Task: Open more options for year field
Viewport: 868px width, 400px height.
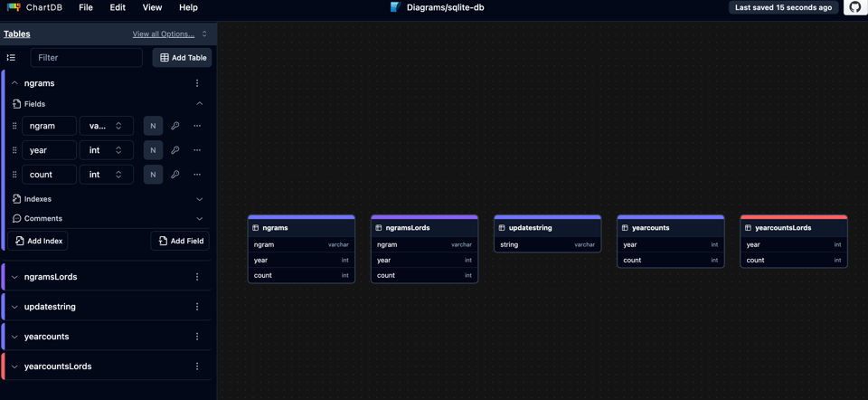Action: 197,150
